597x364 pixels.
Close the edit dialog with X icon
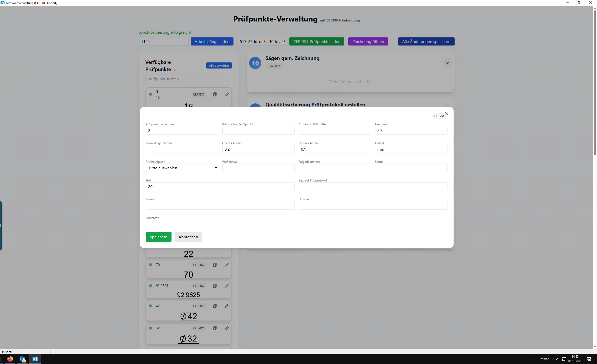pos(447,114)
